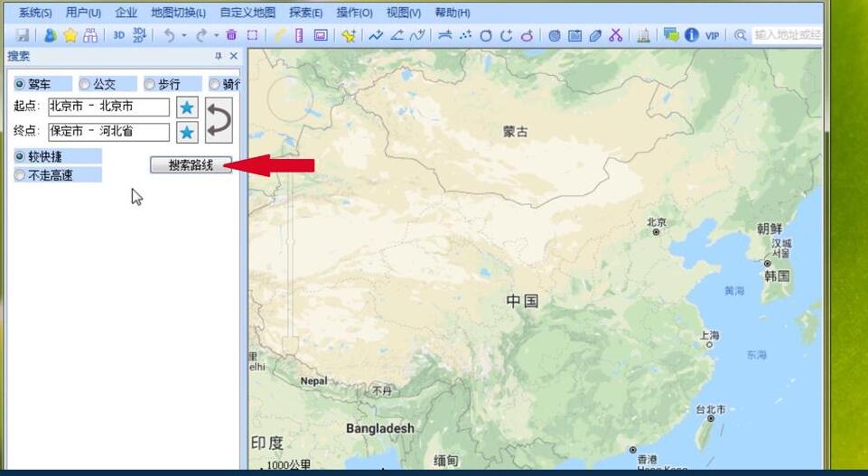Swap start and end points arrow button

click(218, 120)
